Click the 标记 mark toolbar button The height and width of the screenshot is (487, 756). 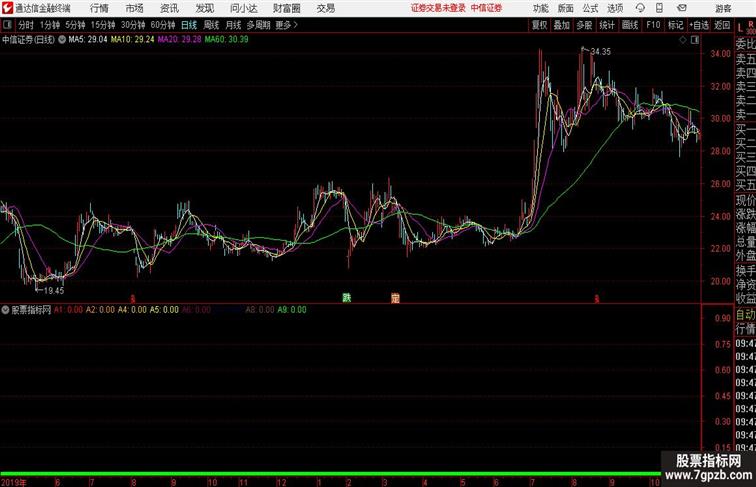(675, 25)
